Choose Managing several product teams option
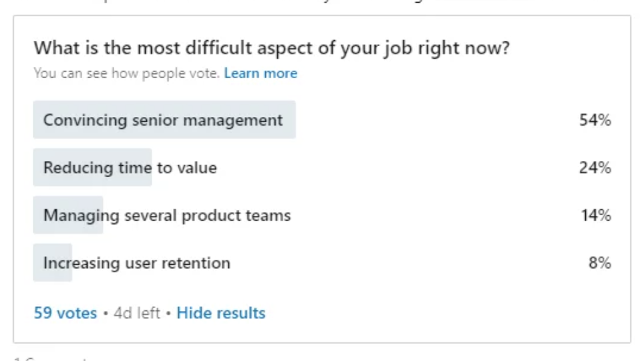644x361 pixels. [x=167, y=215]
